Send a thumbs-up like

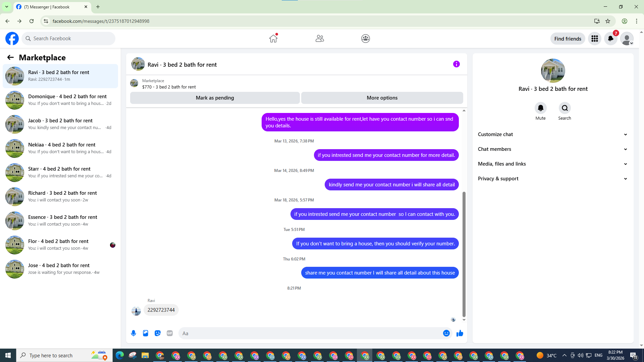[460, 333]
